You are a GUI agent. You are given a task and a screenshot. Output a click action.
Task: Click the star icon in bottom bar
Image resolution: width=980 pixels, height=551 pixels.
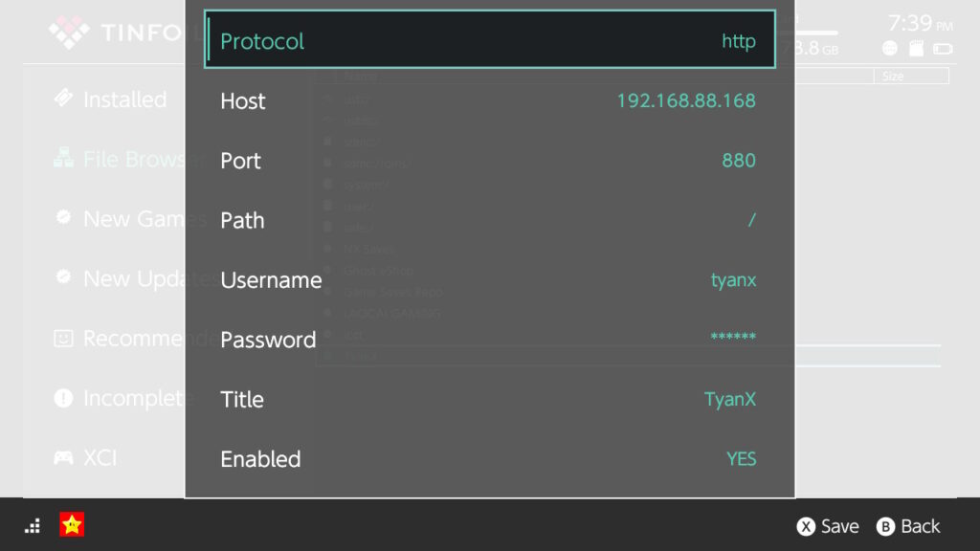click(72, 524)
